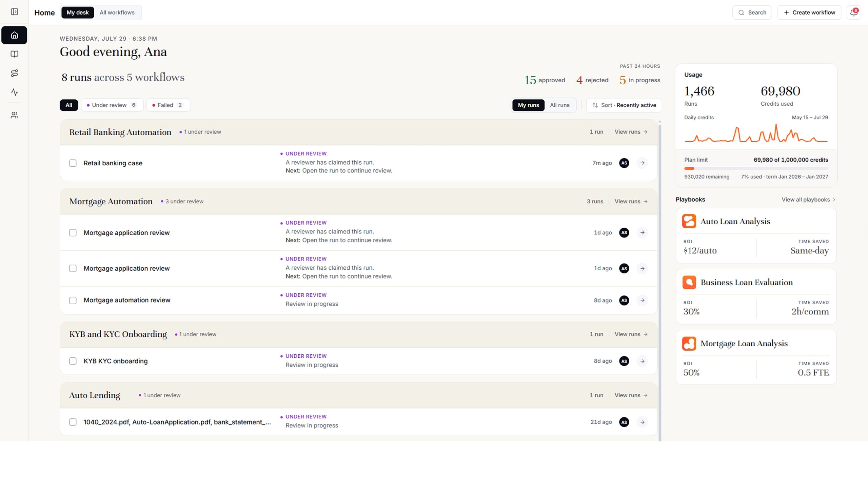The image size is (868, 498).
Task: View runs for Mortgage Automation
Action: [631, 202]
